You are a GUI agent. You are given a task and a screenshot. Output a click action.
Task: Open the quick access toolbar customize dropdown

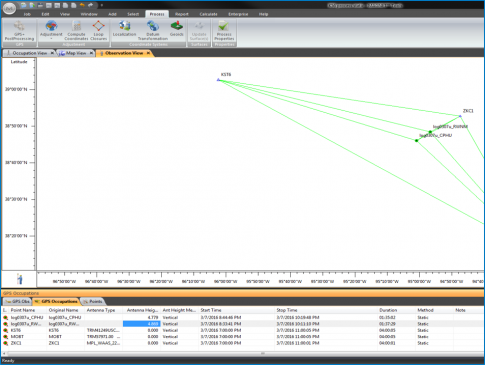[102, 5]
